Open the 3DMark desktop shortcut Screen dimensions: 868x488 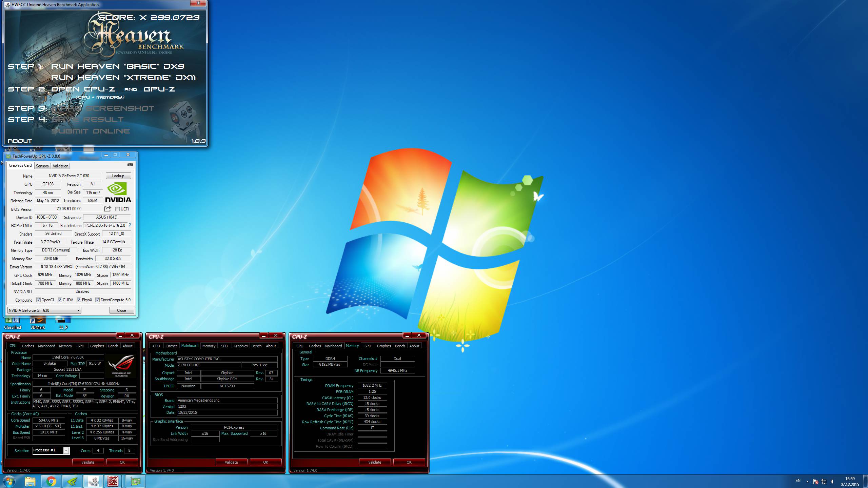pyautogui.click(x=38, y=324)
